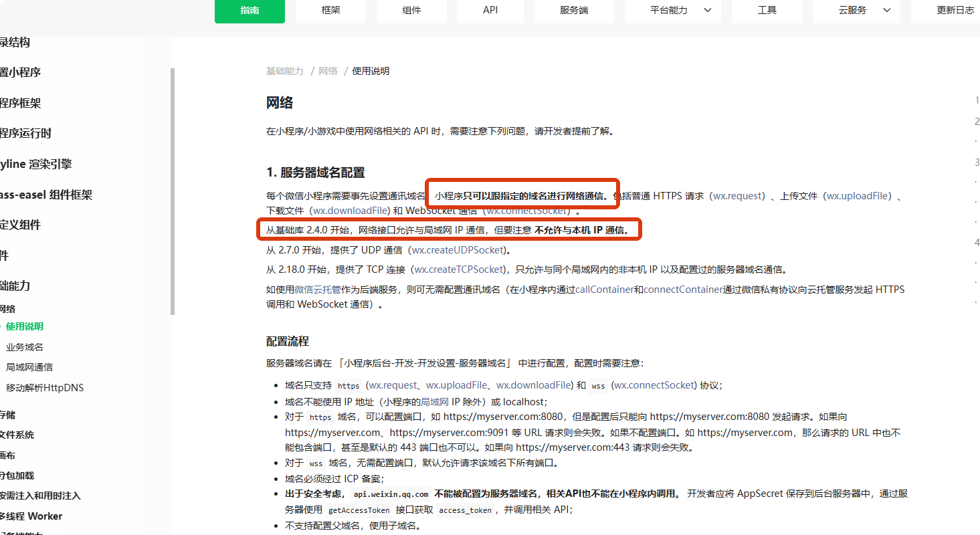The width and height of the screenshot is (980, 535).
Task: Open 移动解析HttpDNS sidebar item
Action: (x=45, y=388)
